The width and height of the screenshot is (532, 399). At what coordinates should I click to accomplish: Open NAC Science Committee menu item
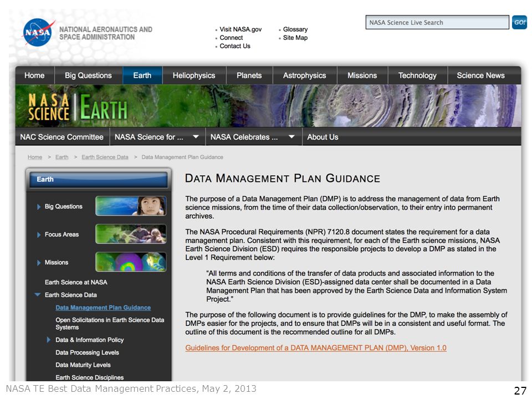click(x=62, y=137)
